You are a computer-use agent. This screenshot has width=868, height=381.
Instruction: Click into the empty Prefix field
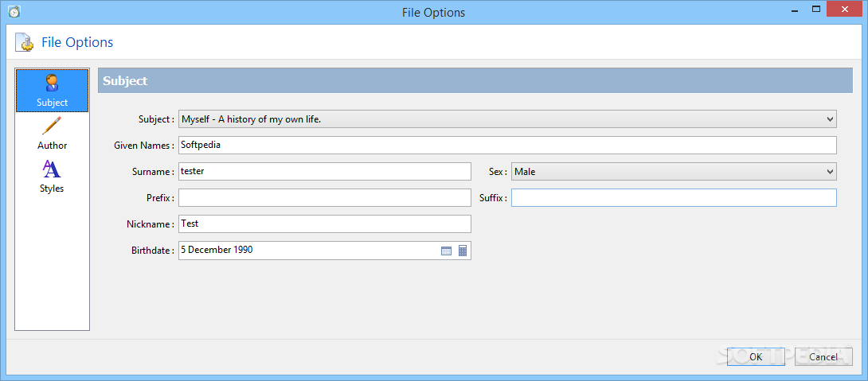coord(324,198)
